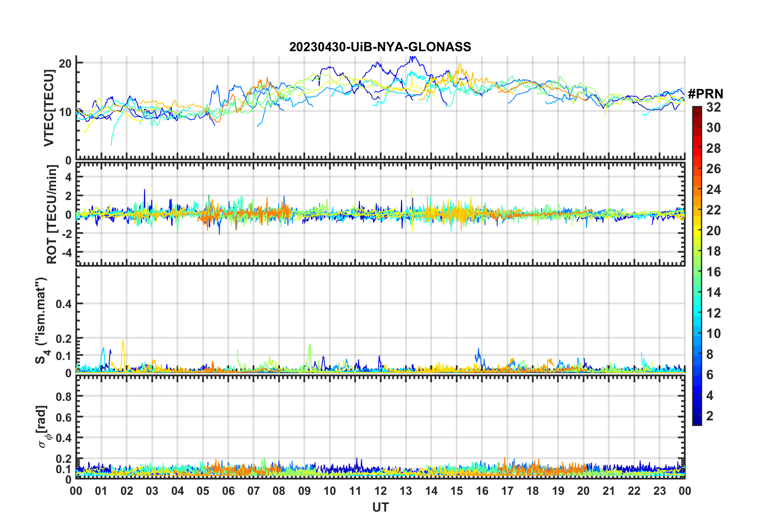
Task: Click colorbar tick label 32
Action: tap(713, 107)
